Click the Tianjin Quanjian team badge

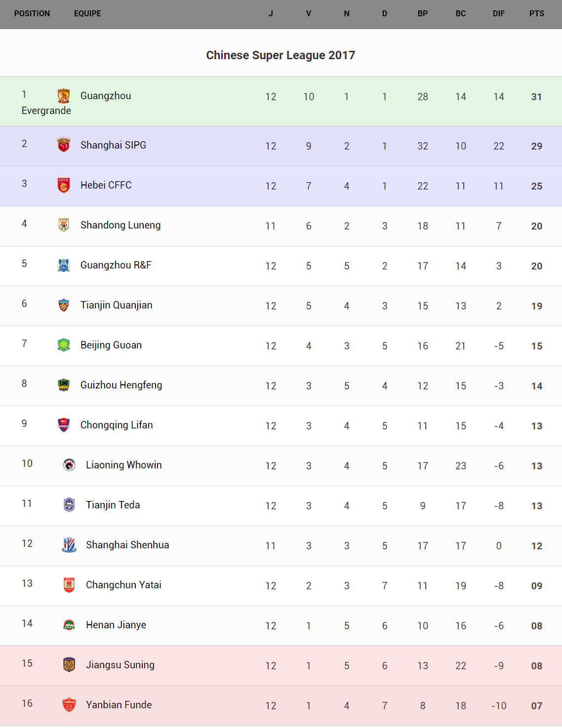point(64,305)
